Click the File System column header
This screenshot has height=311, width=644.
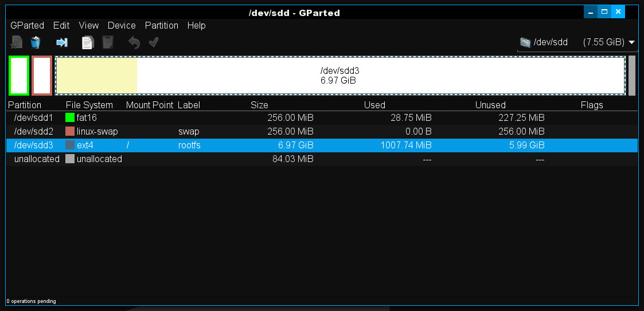[89, 105]
